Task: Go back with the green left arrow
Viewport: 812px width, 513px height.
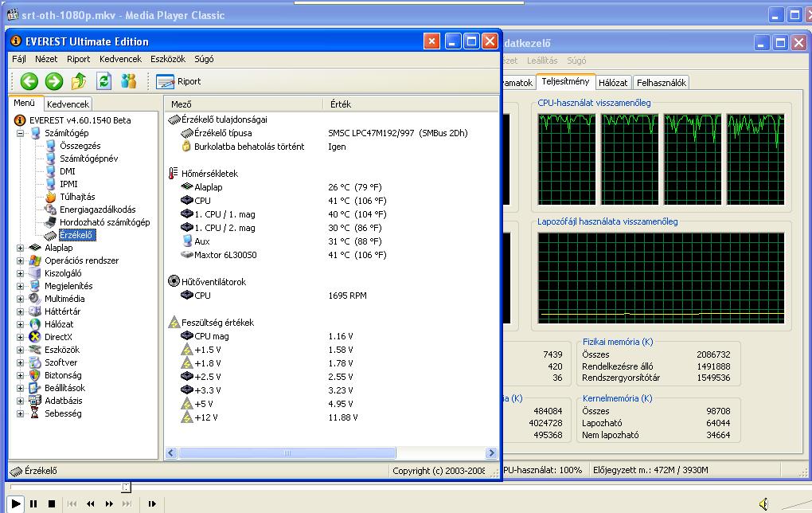Action: coord(29,81)
